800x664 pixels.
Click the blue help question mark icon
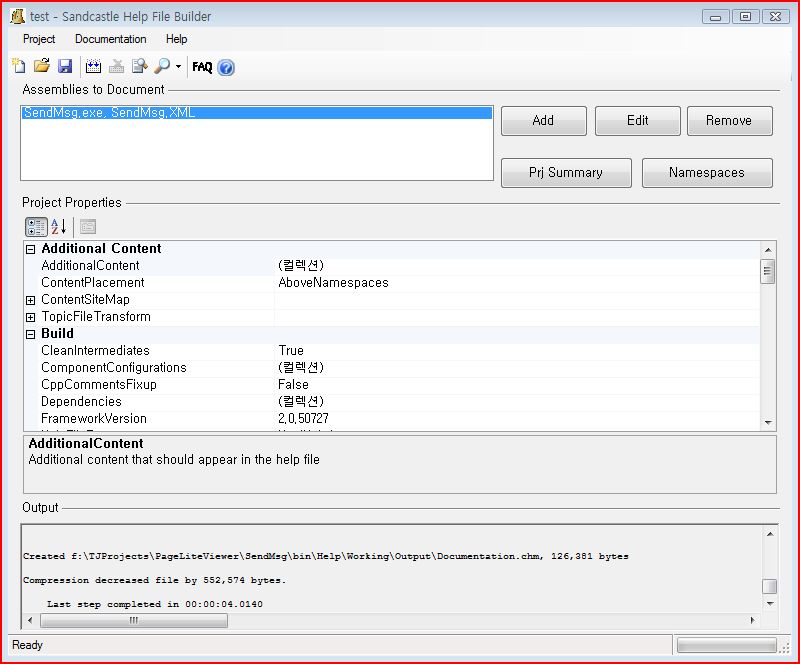226,67
